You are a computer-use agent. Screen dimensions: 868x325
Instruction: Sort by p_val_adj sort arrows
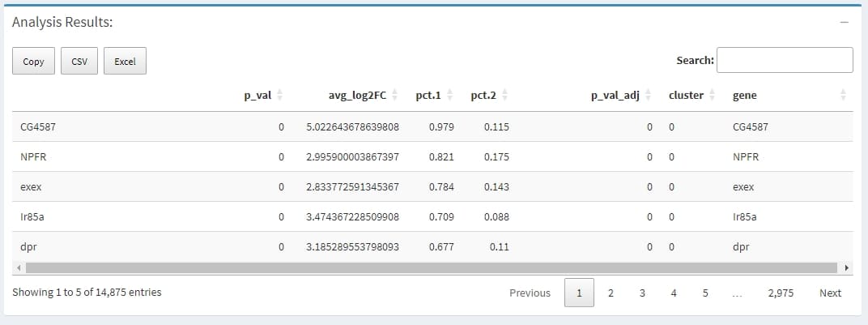647,96
